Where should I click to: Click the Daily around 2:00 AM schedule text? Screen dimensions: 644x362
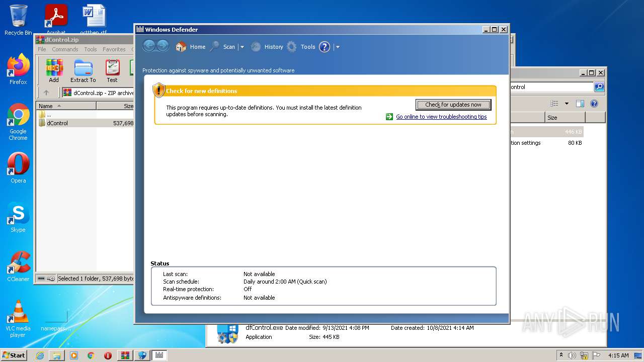285,282
